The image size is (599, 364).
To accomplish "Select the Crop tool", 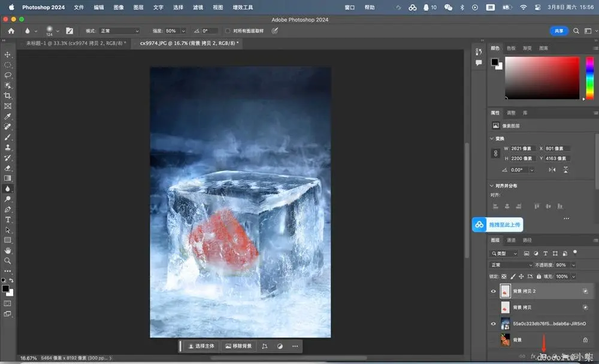I will (8, 96).
